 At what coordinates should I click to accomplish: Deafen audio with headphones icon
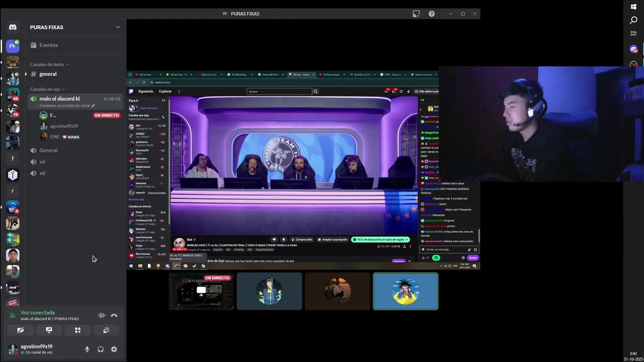pos(101,349)
